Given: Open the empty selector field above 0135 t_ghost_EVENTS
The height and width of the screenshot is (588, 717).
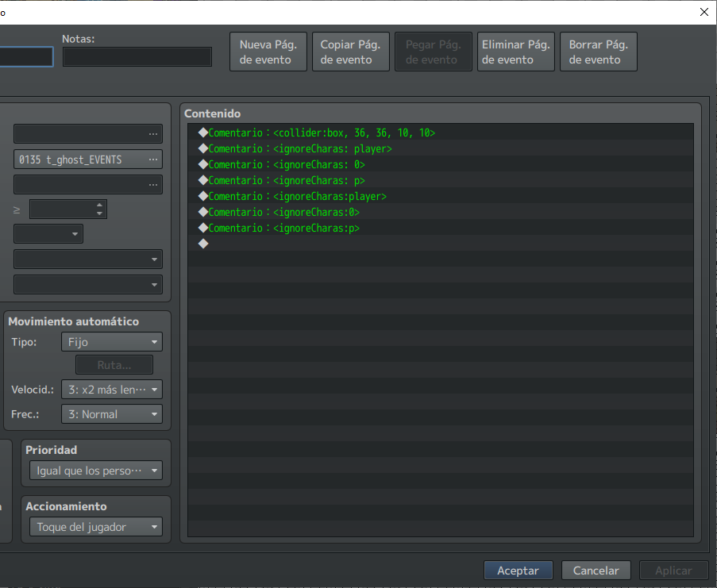Looking at the screenshot, I should click(88, 134).
